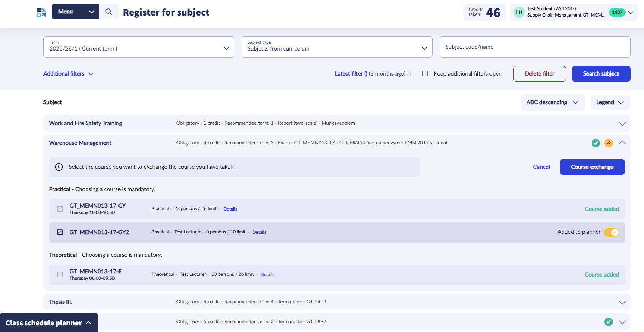Expand the Class schedule planner panel
This screenshot has height=332, width=644.
coord(48,323)
